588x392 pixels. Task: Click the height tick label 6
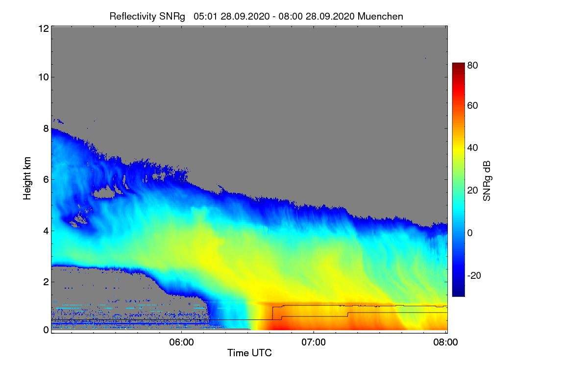(x=46, y=179)
